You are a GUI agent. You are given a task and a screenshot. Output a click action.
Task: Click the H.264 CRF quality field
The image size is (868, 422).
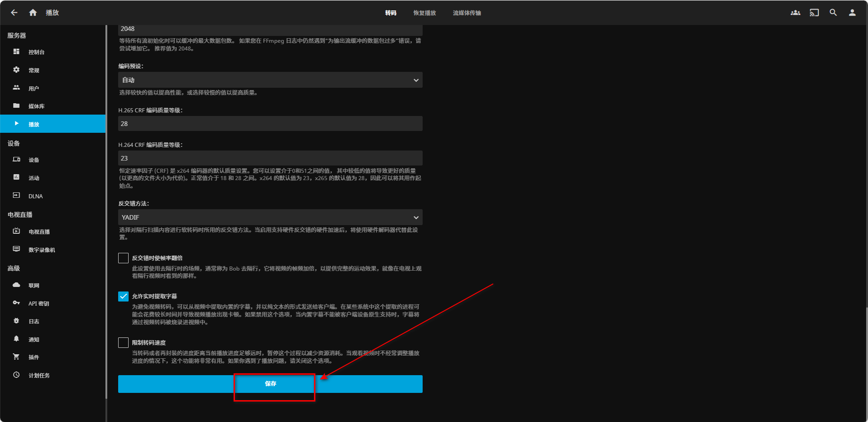pyautogui.click(x=270, y=158)
